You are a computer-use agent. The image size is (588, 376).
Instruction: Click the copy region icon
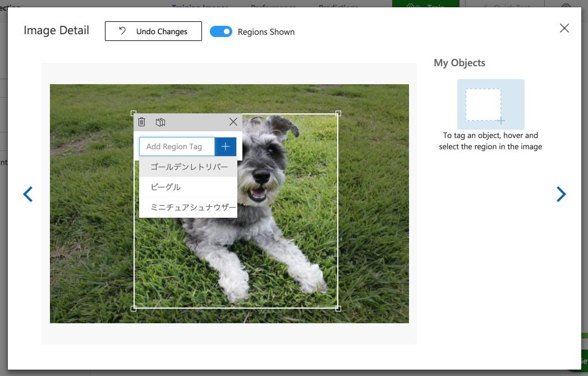(160, 122)
